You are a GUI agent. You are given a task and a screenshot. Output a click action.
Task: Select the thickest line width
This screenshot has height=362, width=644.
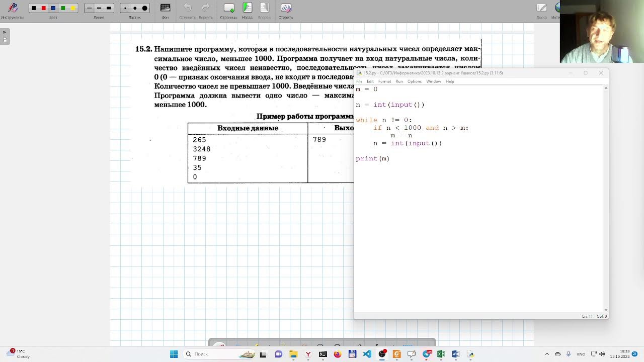(x=109, y=8)
